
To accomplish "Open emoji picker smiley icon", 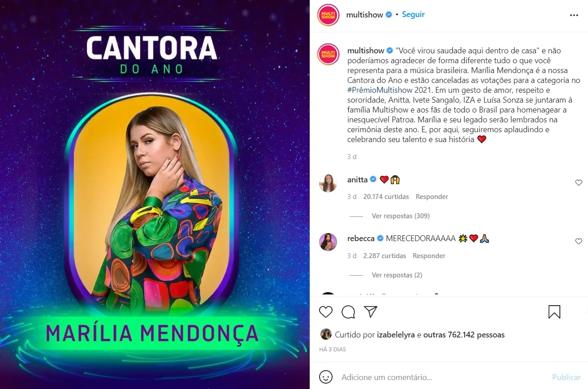I will 326,376.
